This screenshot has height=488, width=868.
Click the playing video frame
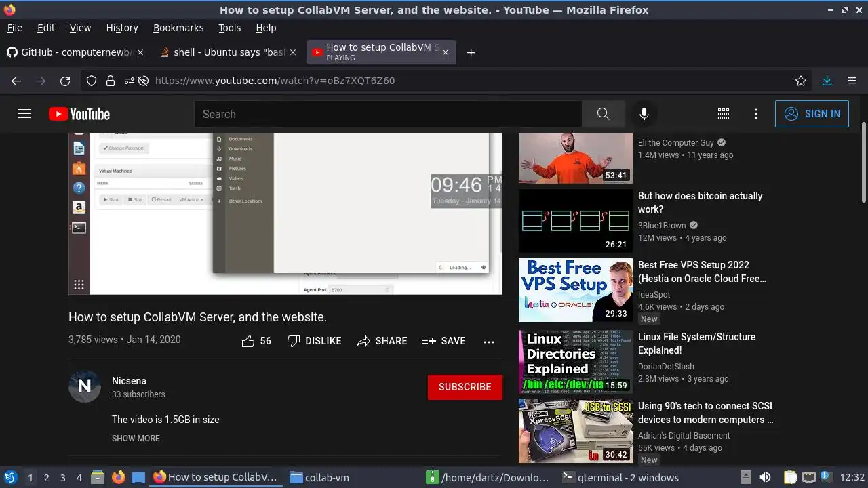point(285,213)
